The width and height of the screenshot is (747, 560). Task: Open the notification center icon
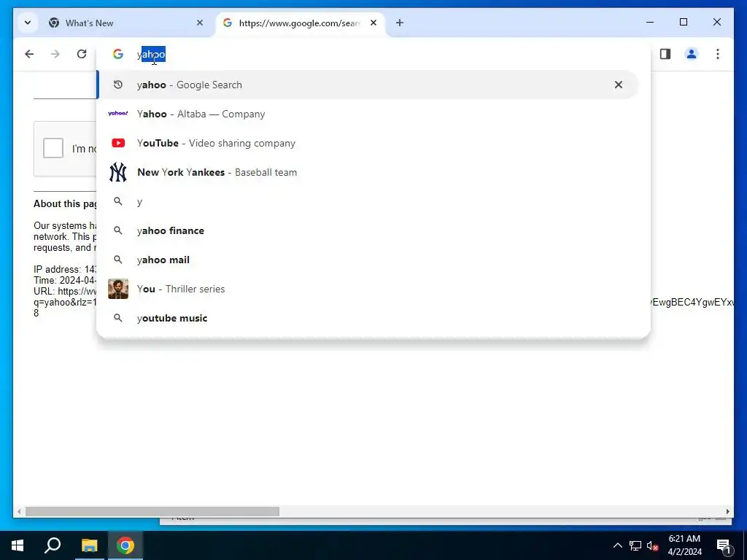(x=724, y=546)
